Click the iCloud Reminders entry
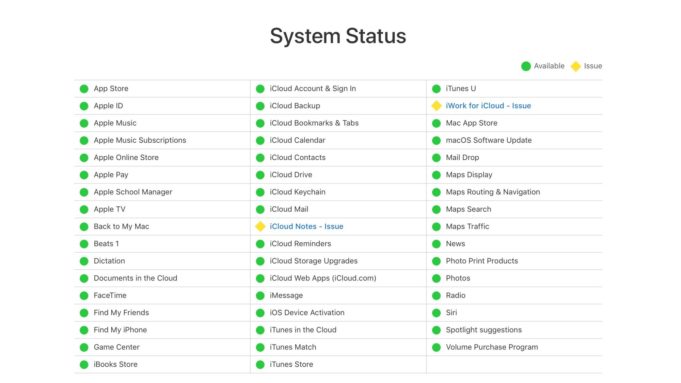Image resolution: width=681 pixels, height=383 pixels. [300, 244]
